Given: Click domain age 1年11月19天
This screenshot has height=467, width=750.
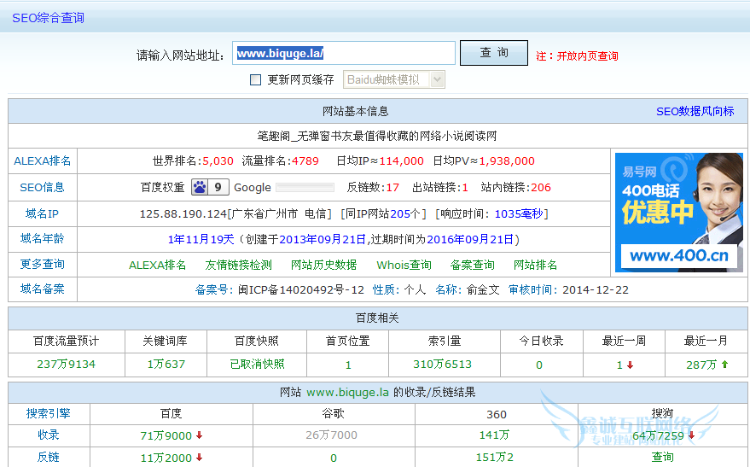Looking at the screenshot, I should pyautogui.click(x=201, y=239).
